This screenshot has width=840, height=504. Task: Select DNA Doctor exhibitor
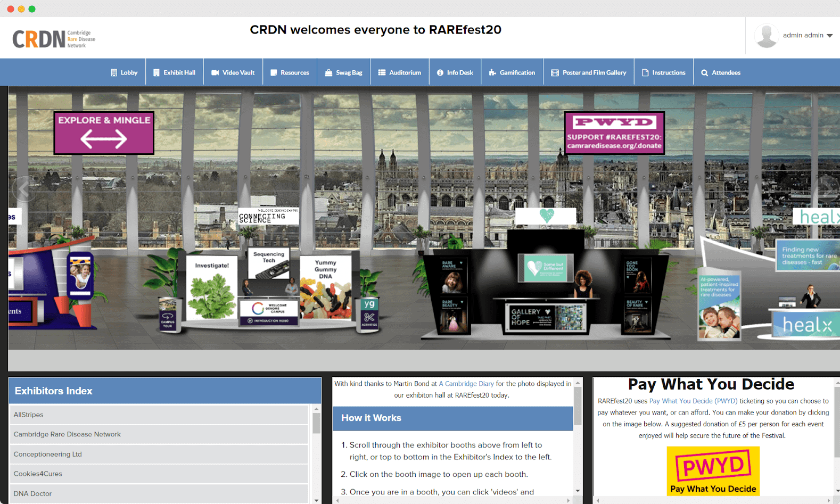pyautogui.click(x=159, y=493)
